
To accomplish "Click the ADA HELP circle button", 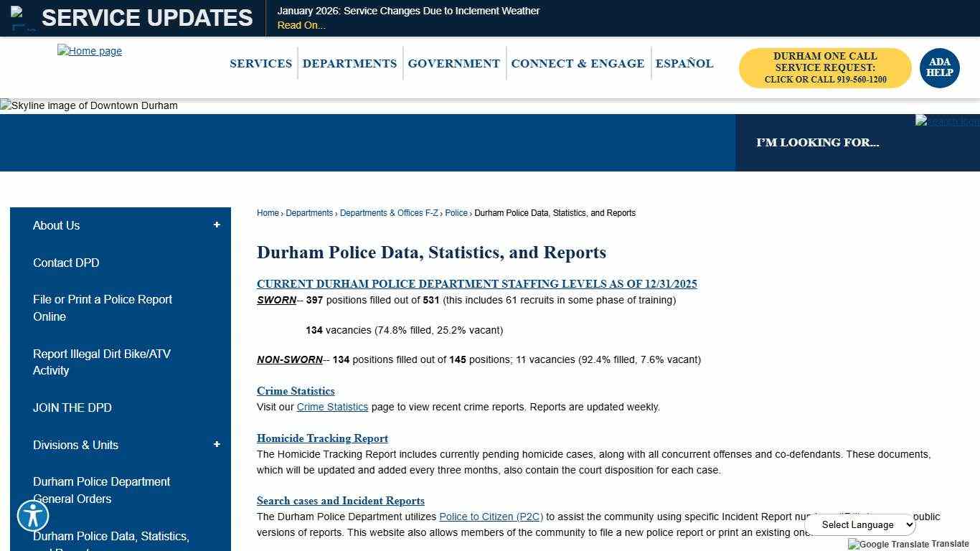I will 939,68.
